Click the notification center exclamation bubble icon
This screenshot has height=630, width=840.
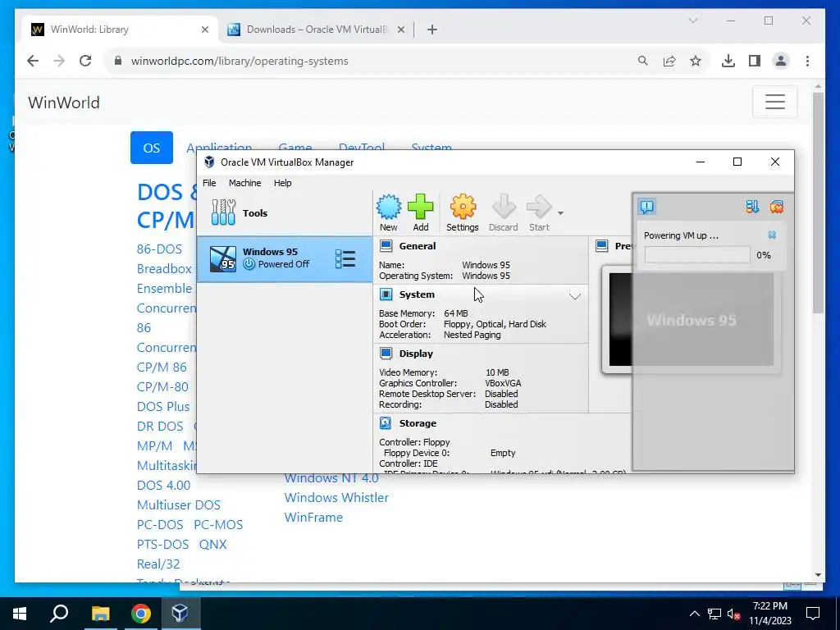pos(647,206)
